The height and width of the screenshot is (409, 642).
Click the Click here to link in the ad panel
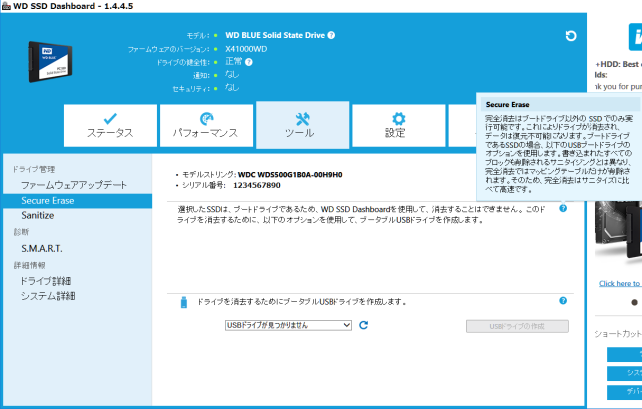(x=620, y=283)
